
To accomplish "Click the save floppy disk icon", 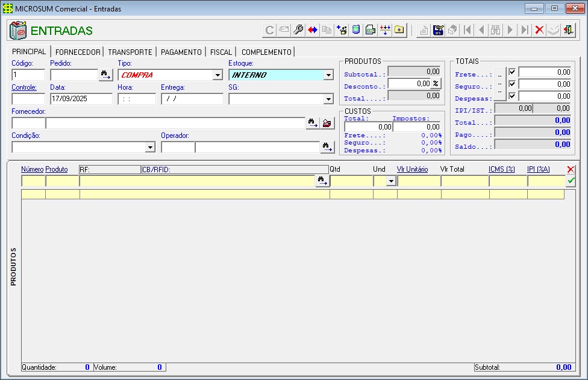I will click(x=439, y=30).
